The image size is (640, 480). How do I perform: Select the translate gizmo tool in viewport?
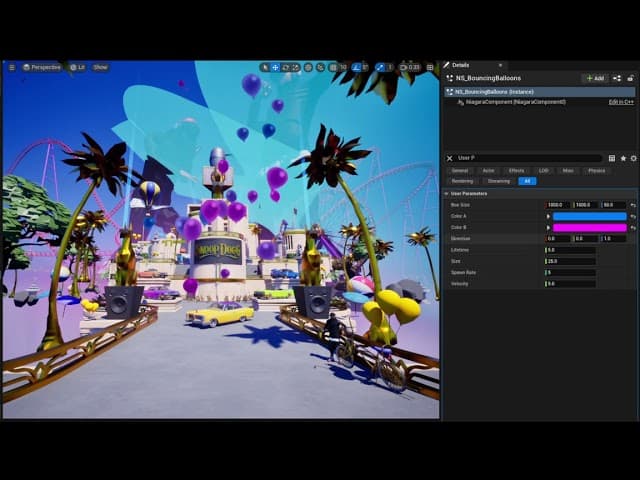point(275,67)
